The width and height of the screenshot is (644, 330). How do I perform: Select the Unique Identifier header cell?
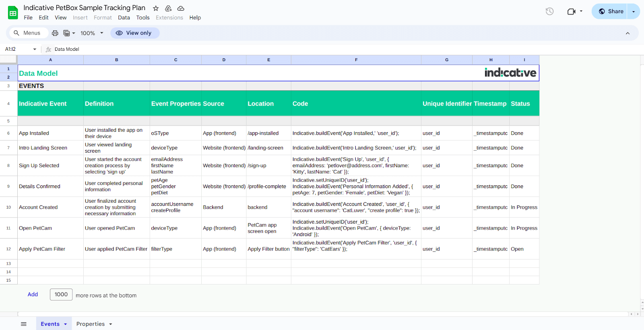tap(447, 104)
